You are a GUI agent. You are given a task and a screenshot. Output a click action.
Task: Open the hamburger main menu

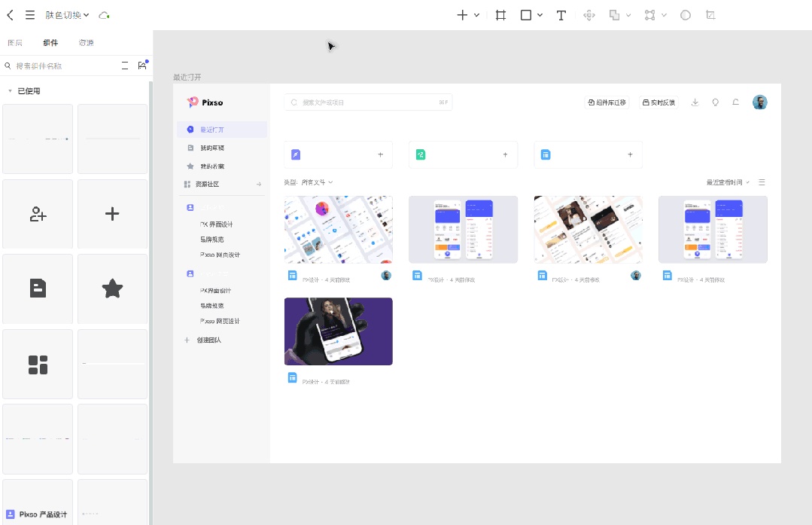coord(30,15)
